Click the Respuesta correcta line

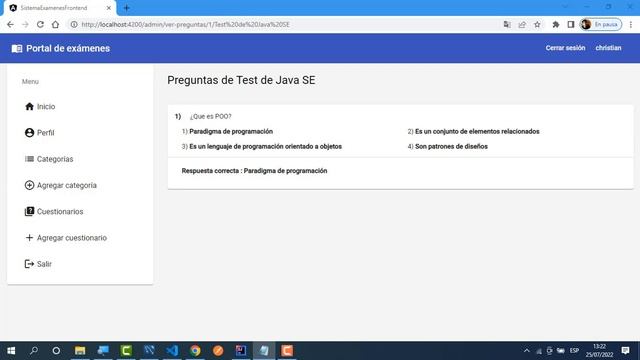point(254,171)
